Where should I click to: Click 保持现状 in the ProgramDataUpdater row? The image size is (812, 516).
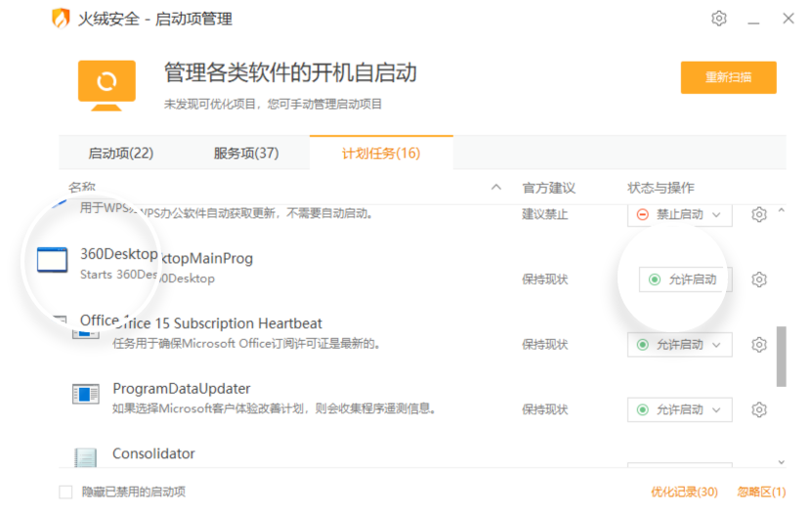pos(545,409)
